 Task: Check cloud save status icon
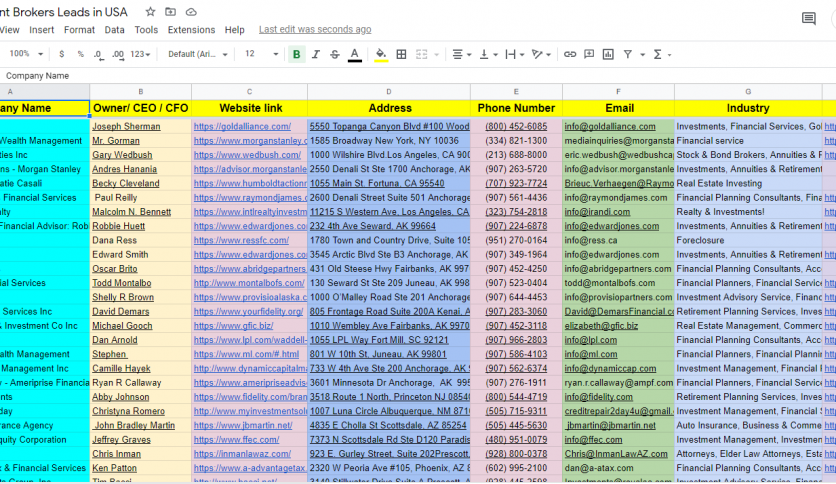point(191,12)
